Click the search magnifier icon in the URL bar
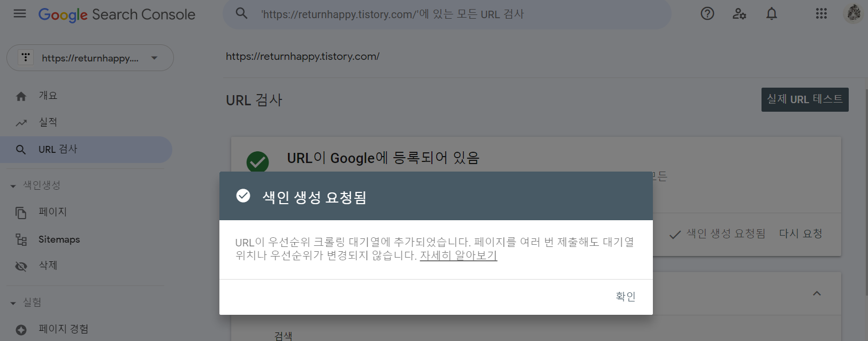 [242, 14]
